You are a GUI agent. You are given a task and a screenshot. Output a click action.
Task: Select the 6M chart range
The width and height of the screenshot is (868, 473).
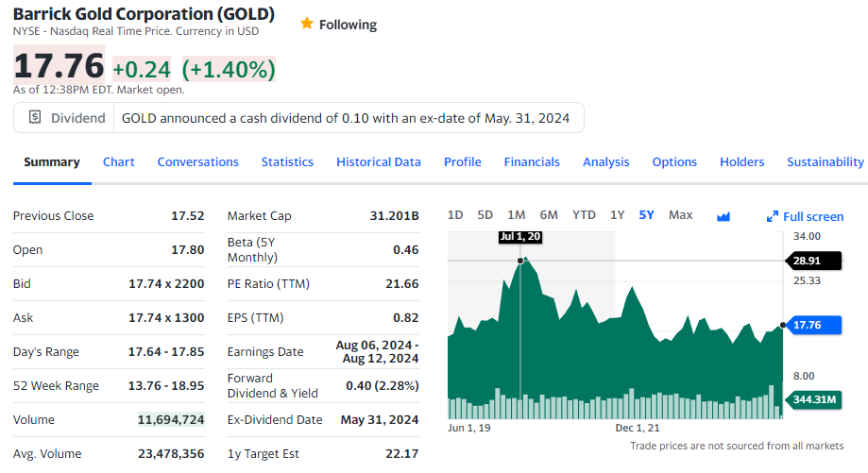pos(549,215)
